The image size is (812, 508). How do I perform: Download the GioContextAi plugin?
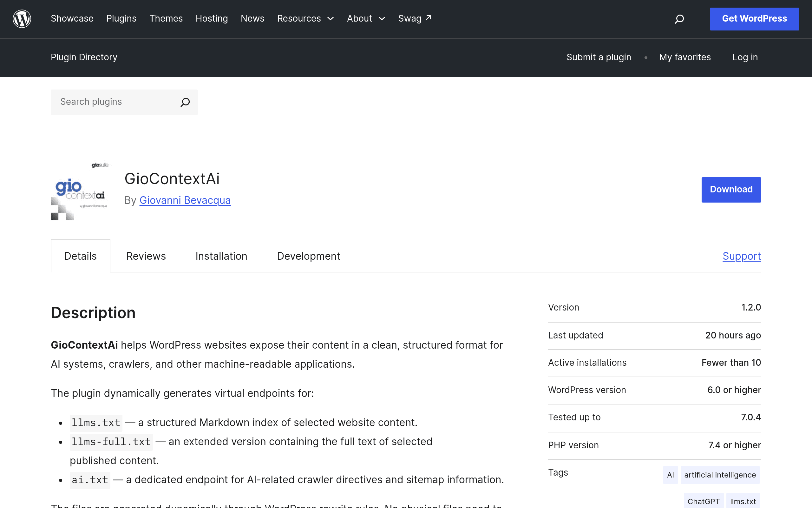(x=731, y=190)
